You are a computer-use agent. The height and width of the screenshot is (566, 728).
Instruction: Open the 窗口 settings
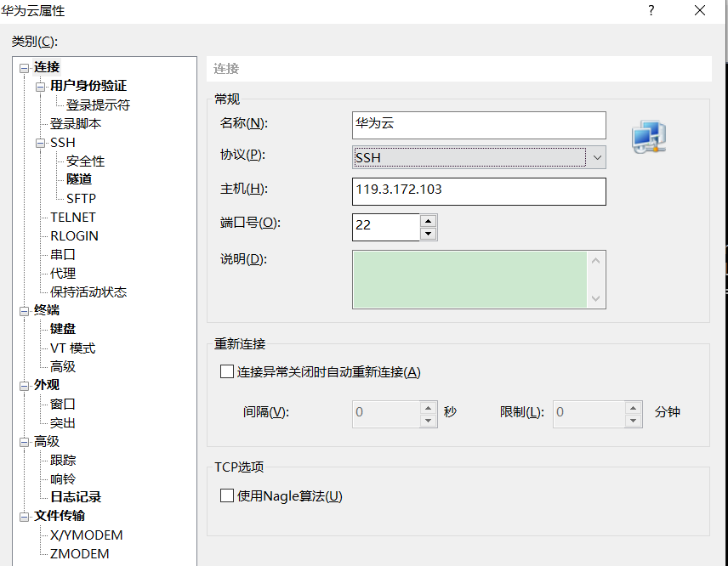63,404
